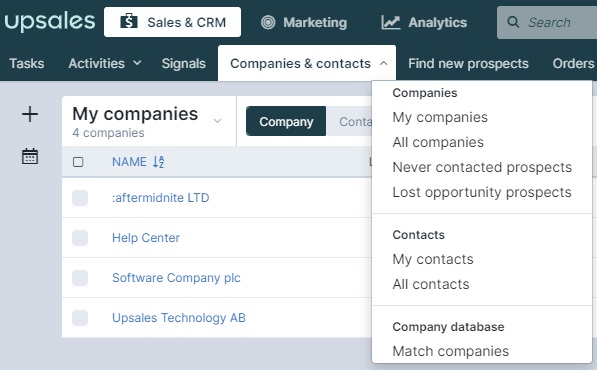Check the box for :aftermidnite LTD
Image resolution: width=597 pixels, height=370 pixels.
pos(80,198)
